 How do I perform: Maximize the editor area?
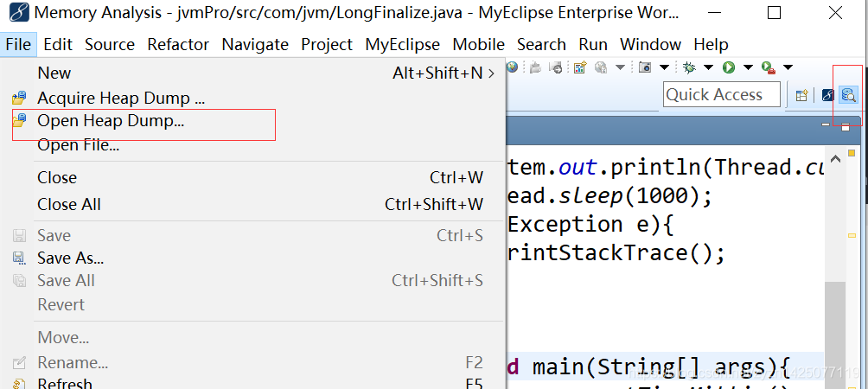[x=846, y=127]
